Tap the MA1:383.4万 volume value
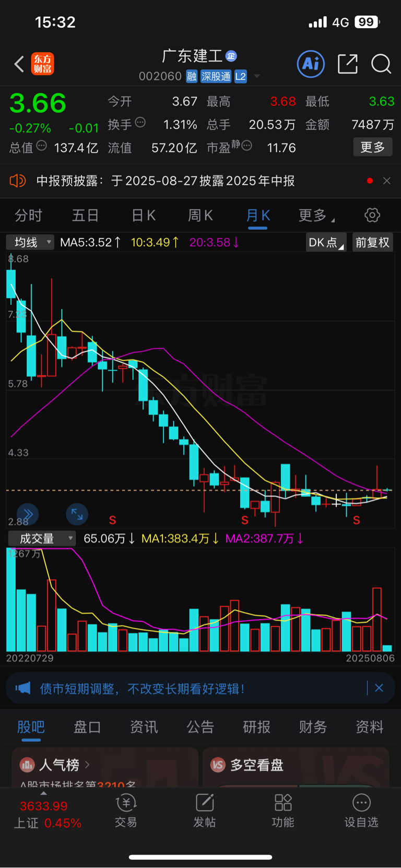The image size is (401, 868). 180,538
